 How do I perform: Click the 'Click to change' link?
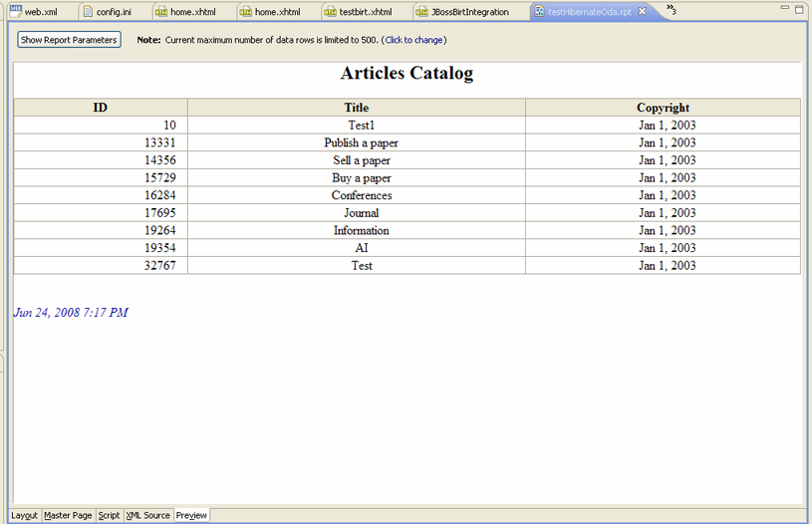pos(413,40)
